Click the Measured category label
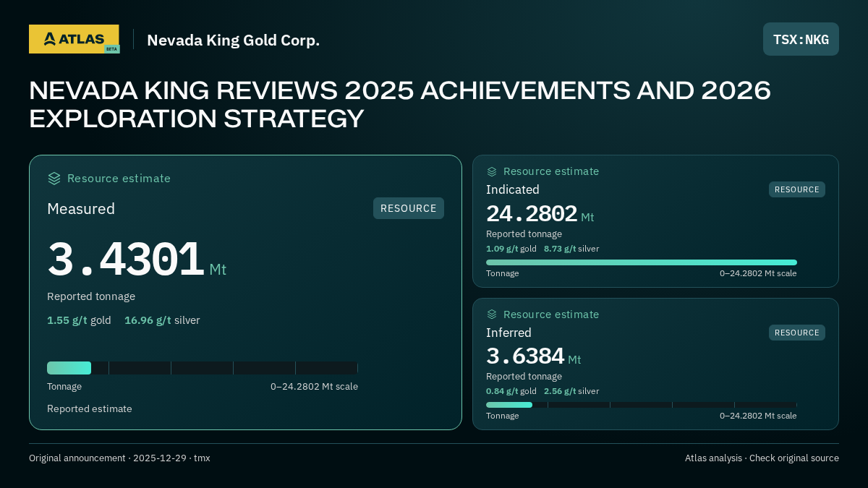The image size is (868, 488). tap(81, 209)
